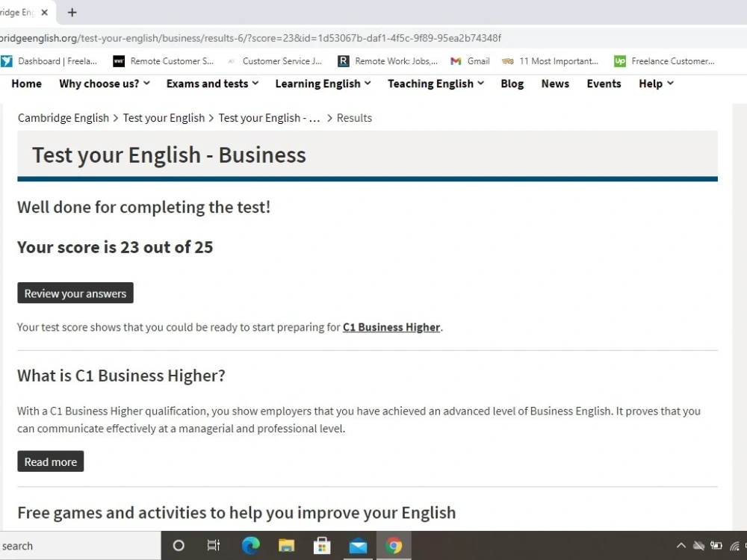The width and height of the screenshot is (747, 560).
Task: Click the Results breadcrumb text
Action: click(354, 118)
